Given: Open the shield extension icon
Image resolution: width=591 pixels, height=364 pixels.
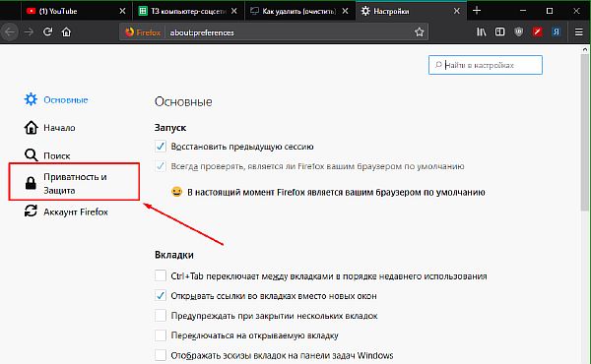Looking at the screenshot, I should [519, 32].
